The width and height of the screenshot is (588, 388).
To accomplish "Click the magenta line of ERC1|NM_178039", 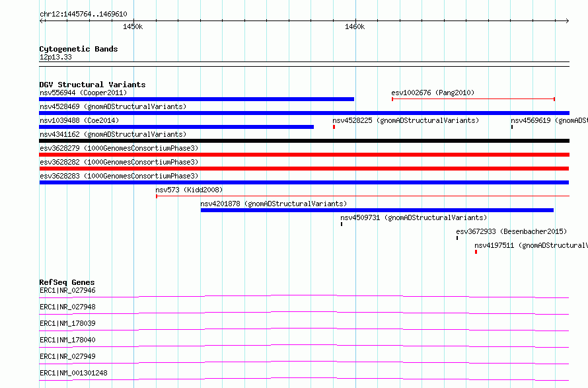I will (x=304, y=329).
